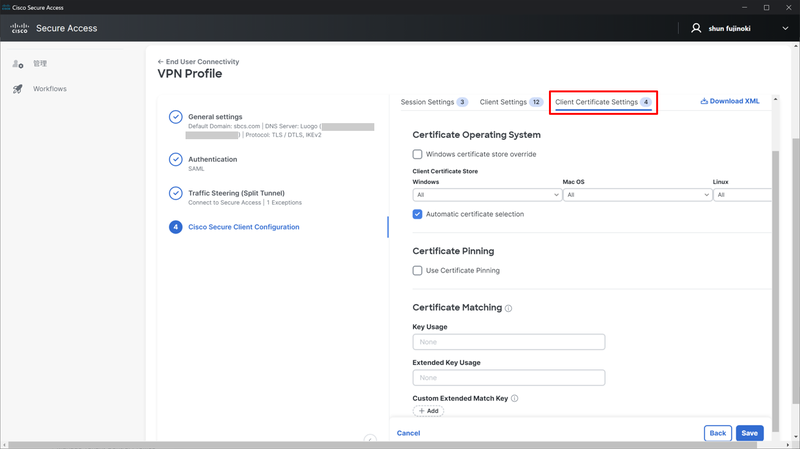This screenshot has width=800, height=449.
Task: Click the back arrow beside End User Connectivity
Action: [x=160, y=62]
